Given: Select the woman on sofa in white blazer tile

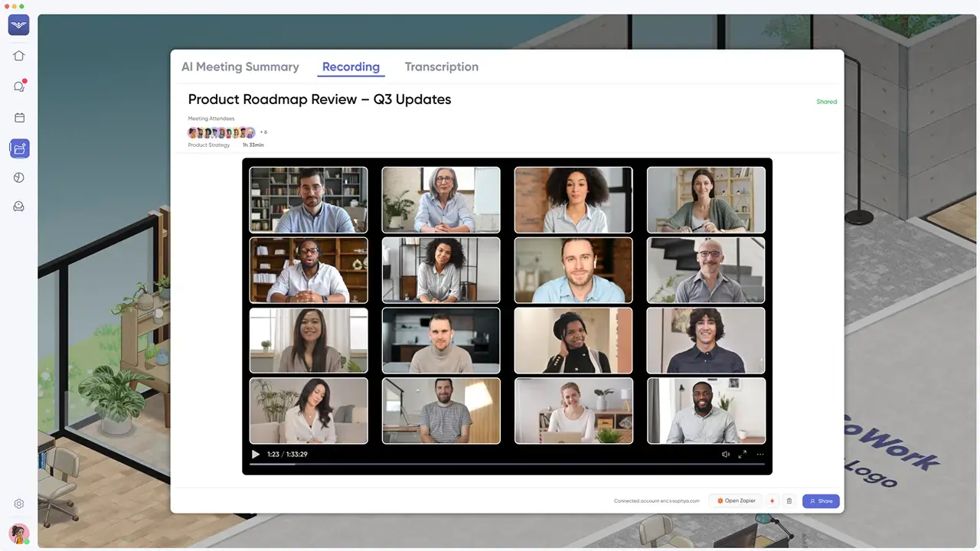Looking at the screenshot, I should click(309, 411).
